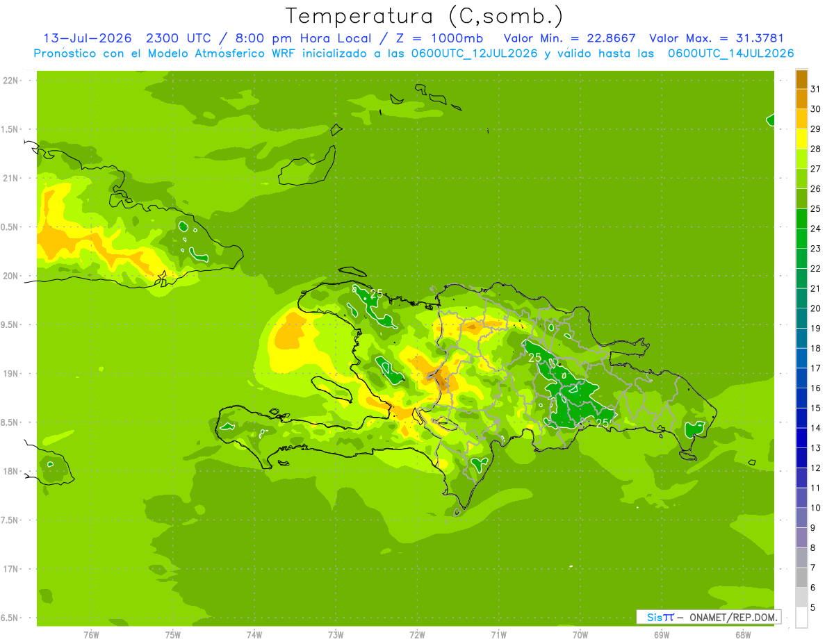Click the "76W" longitude label

(91, 634)
